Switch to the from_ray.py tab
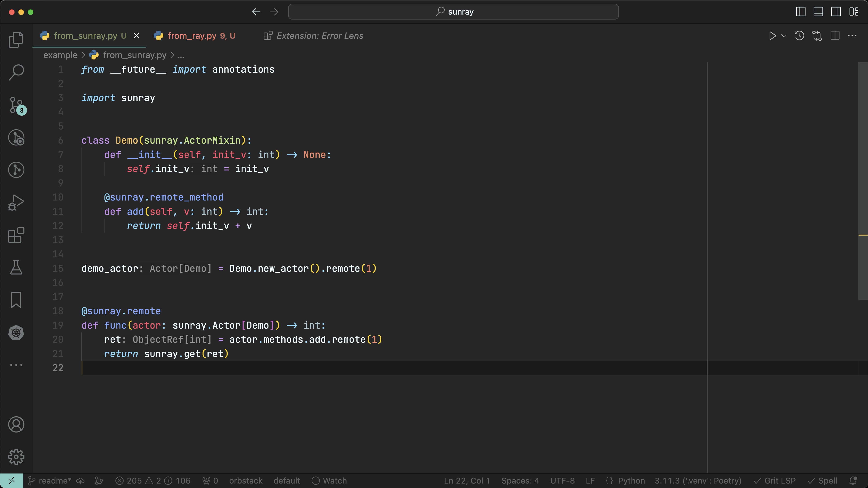Screen dimensions: 868x488 pos(192,36)
